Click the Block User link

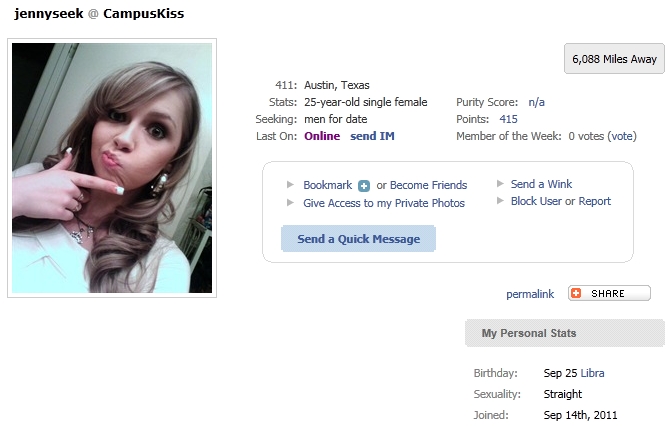(x=536, y=201)
